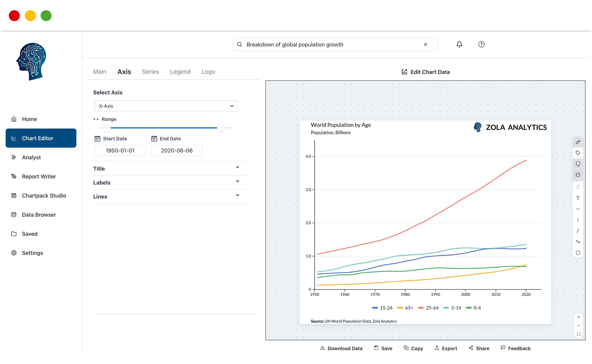This screenshot has width=592, height=364.
Task: Open the X-Axis select dropdown
Action: pos(166,106)
